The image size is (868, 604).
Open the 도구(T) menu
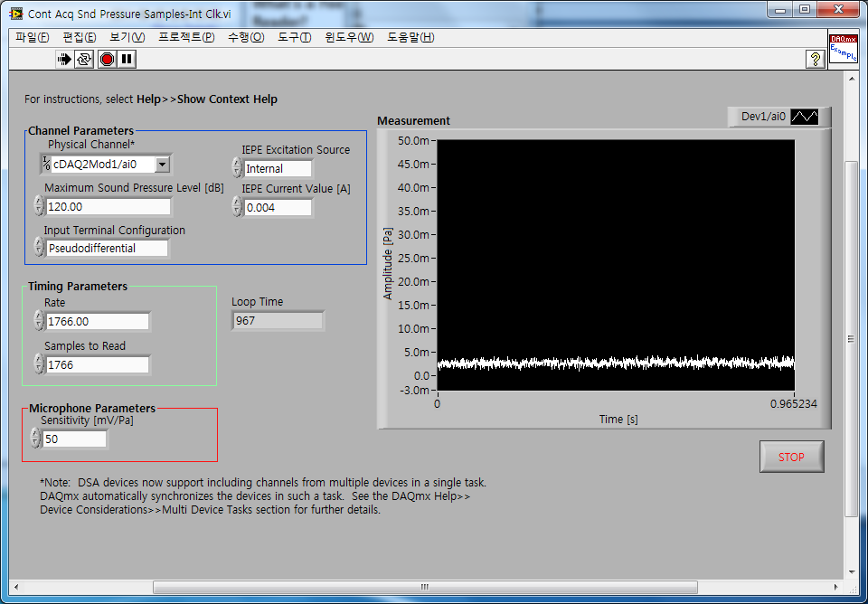(294, 37)
